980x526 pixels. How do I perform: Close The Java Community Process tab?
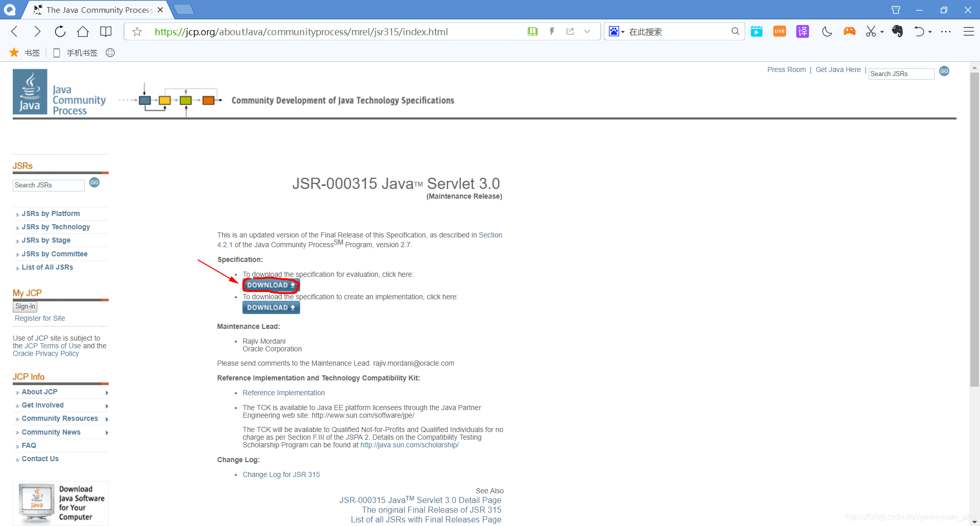[x=160, y=10]
